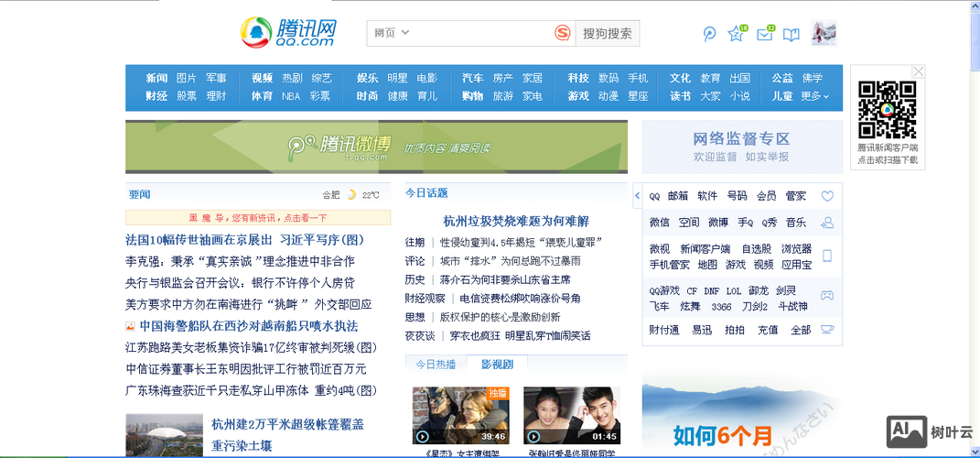Open the Qzone star icon with badge
The height and width of the screenshot is (458, 980).
[x=737, y=33]
